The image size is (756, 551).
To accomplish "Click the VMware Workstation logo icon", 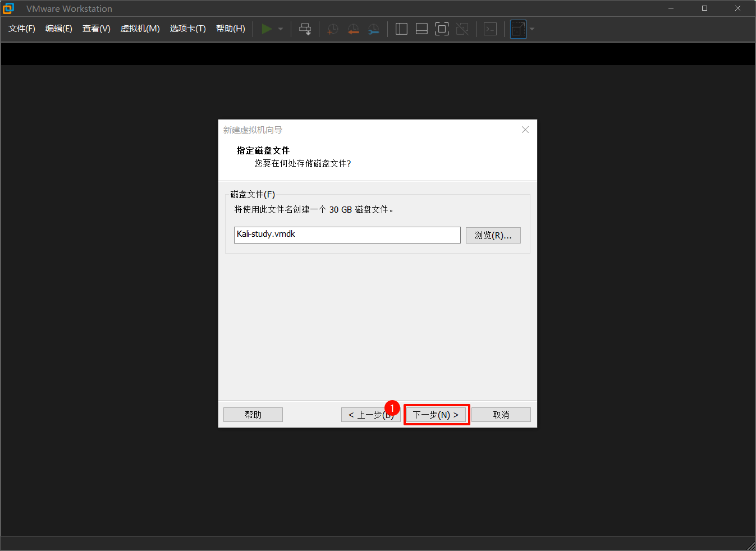I will pos(8,8).
